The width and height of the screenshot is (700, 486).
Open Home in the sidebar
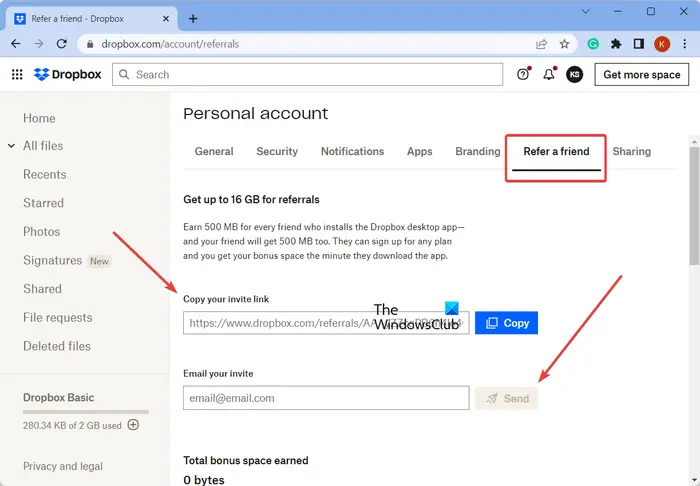coord(39,118)
